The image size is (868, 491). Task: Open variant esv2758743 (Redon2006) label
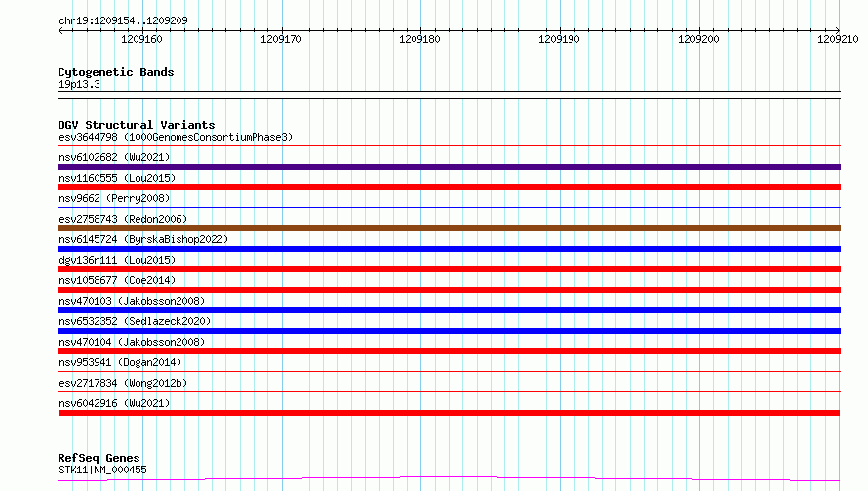[123, 219]
